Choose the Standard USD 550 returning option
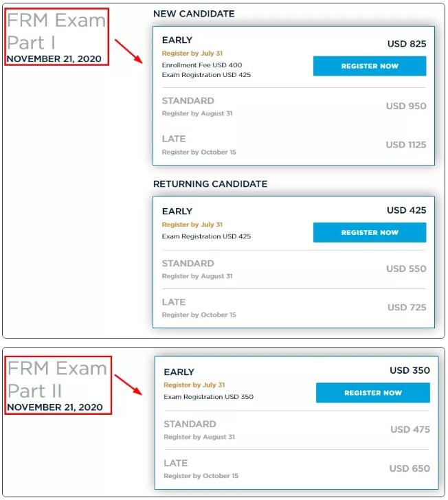Viewport: 448px width, 500px height. 293,269
